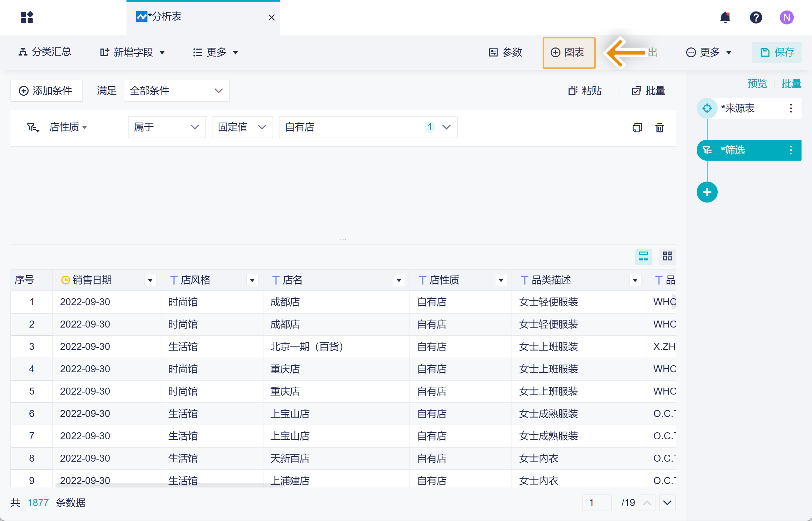Open 来源表 step options menu
This screenshot has width=812, height=521.
[x=791, y=108]
